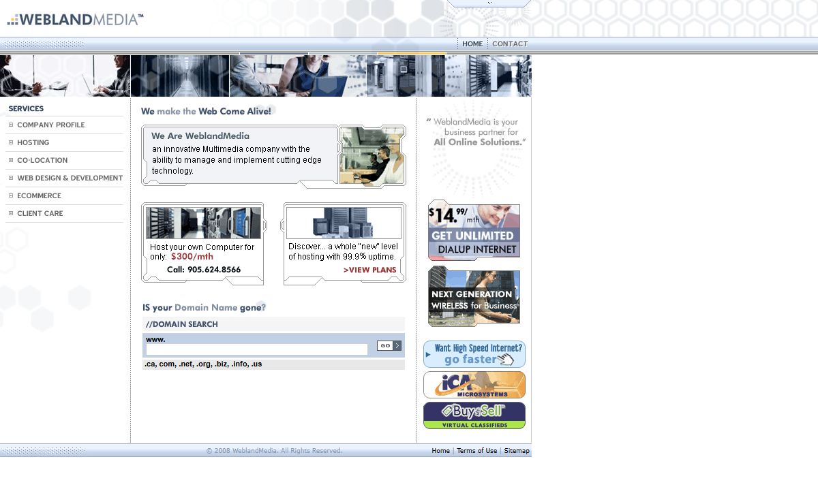Click the ".ca, com, .net, .org, .biz, .info, .us" text

coord(203,364)
